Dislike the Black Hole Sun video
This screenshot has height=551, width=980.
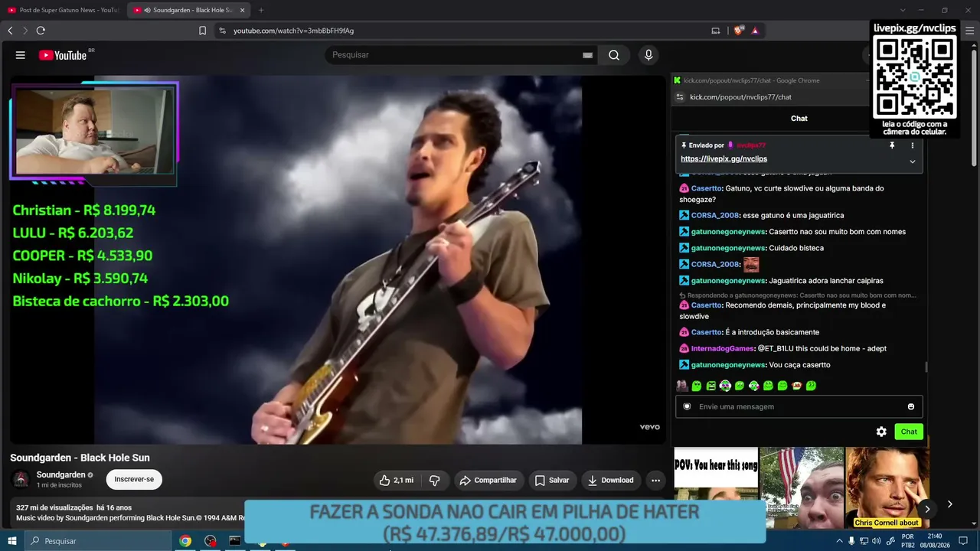(x=434, y=481)
